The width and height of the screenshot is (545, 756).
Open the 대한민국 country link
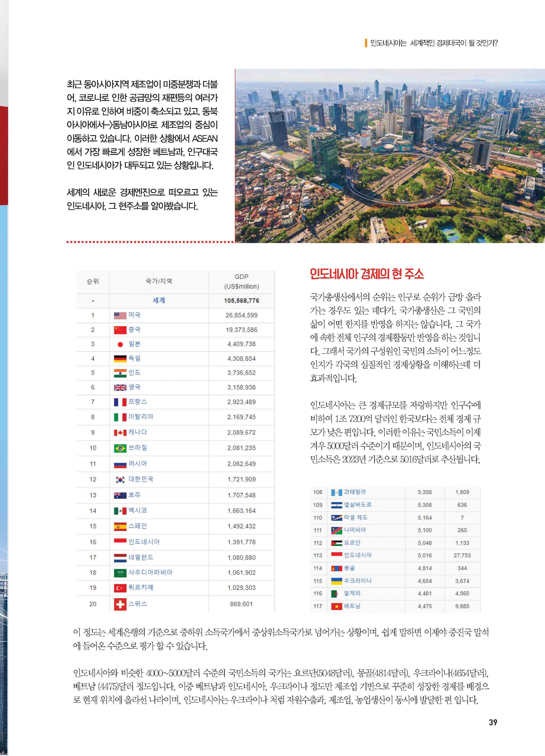point(141,479)
